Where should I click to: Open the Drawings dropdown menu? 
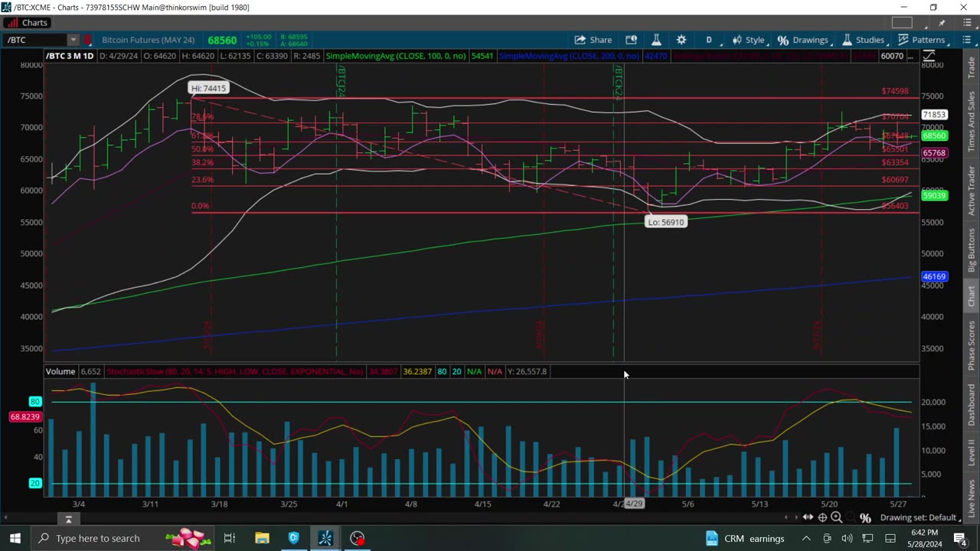(x=803, y=40)
